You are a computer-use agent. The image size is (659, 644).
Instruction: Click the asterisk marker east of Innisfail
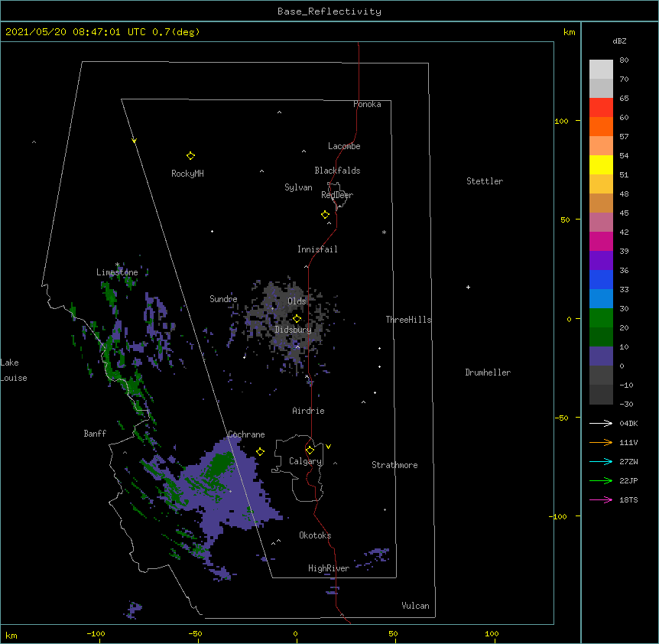point(384,232)
